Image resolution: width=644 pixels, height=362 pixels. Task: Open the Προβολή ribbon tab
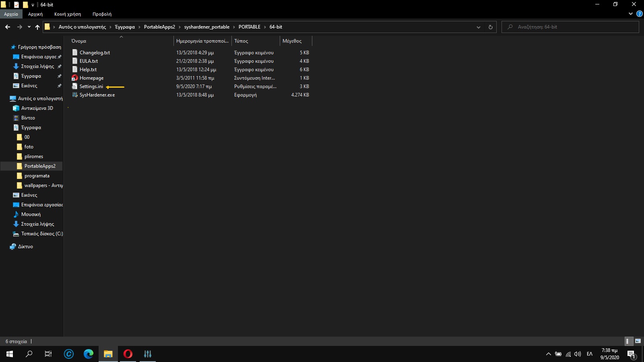102,14
